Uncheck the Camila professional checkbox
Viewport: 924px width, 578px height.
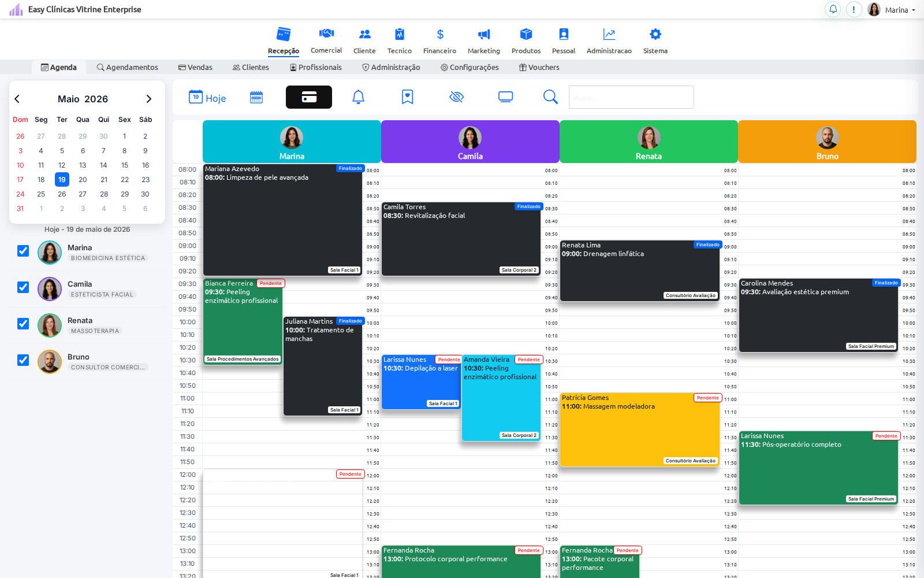tap(23, 287)
